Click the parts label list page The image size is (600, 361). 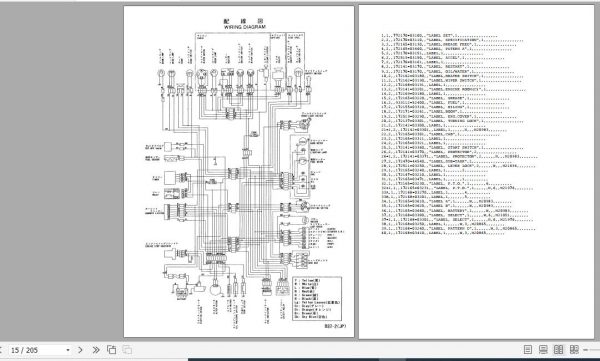pyautogui.click(x=476, y=172)
